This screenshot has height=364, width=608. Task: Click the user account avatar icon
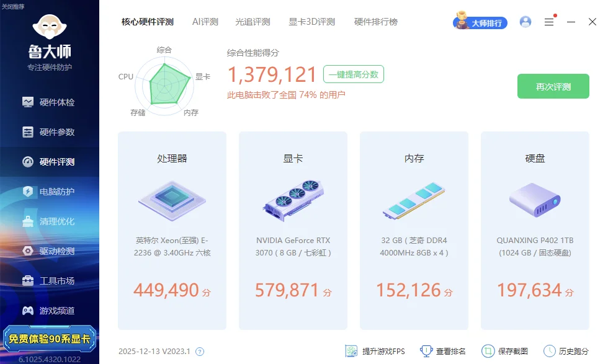tap(525, 22)
